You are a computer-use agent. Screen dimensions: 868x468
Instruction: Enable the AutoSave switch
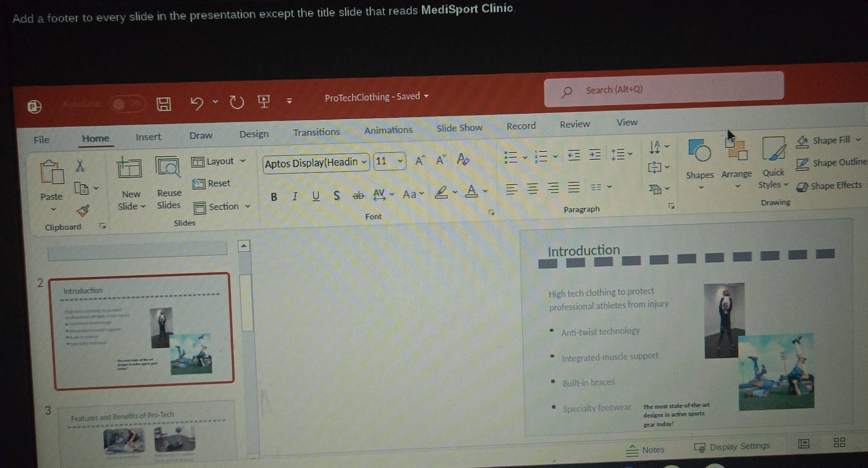[x=127, y=103]
